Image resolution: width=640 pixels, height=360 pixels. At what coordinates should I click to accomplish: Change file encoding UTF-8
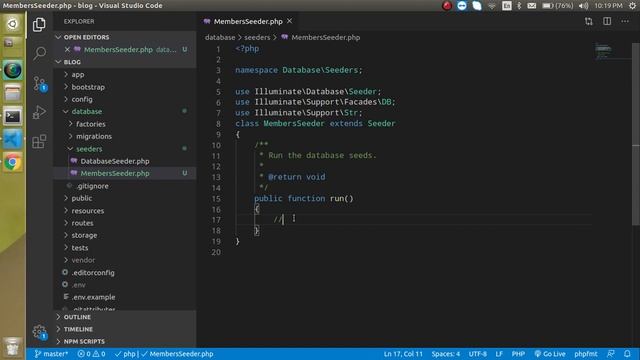(x=478, y=354)
